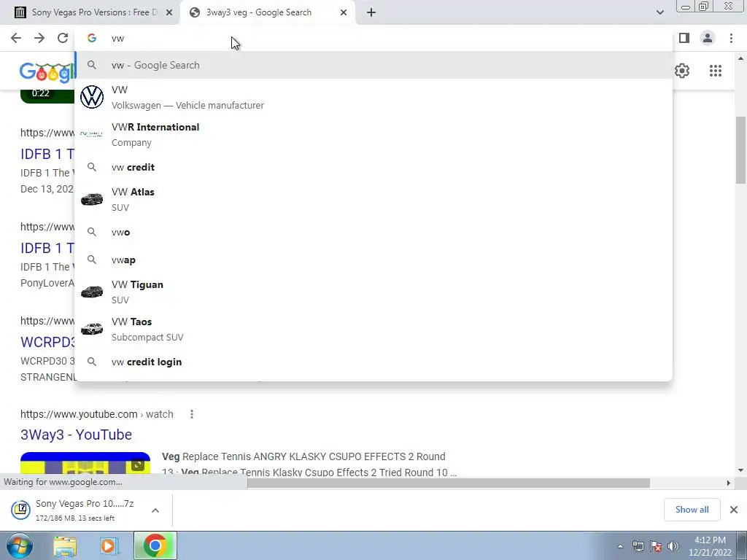Open the Chrome profile avatar
The image size is (747, 560).
[x=708, y=38]
